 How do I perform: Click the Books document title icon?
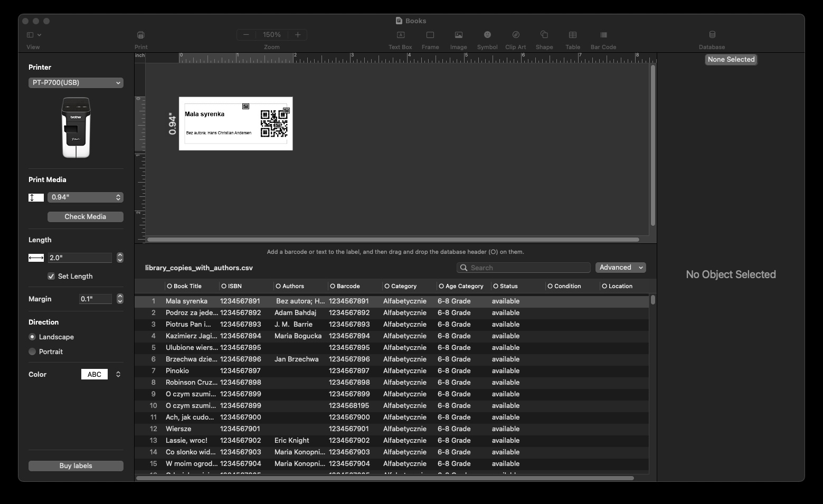(x=399, y=21)
